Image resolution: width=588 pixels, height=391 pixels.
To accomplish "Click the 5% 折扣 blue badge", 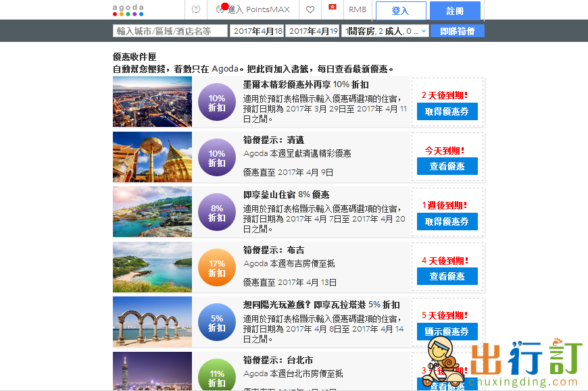I will 217,323.
